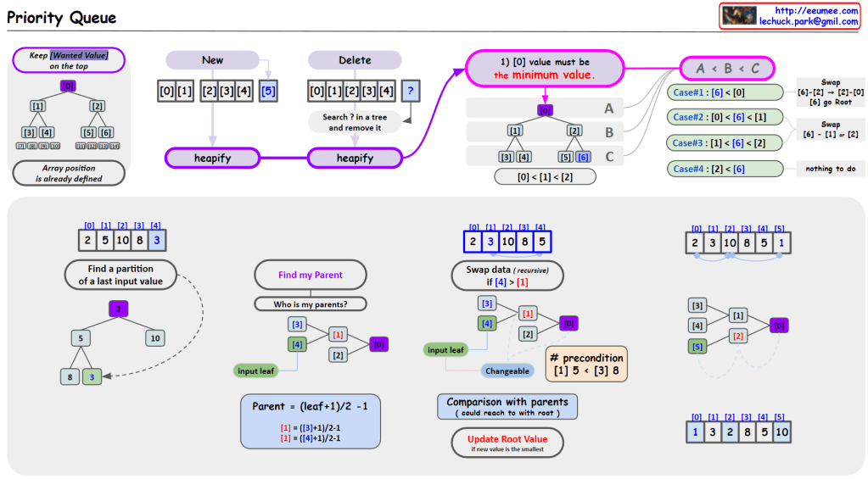The height and width of the screenshot is (479, 868).
Task: Open the "Find my Parent" step
Action: (x=311, y=276)
